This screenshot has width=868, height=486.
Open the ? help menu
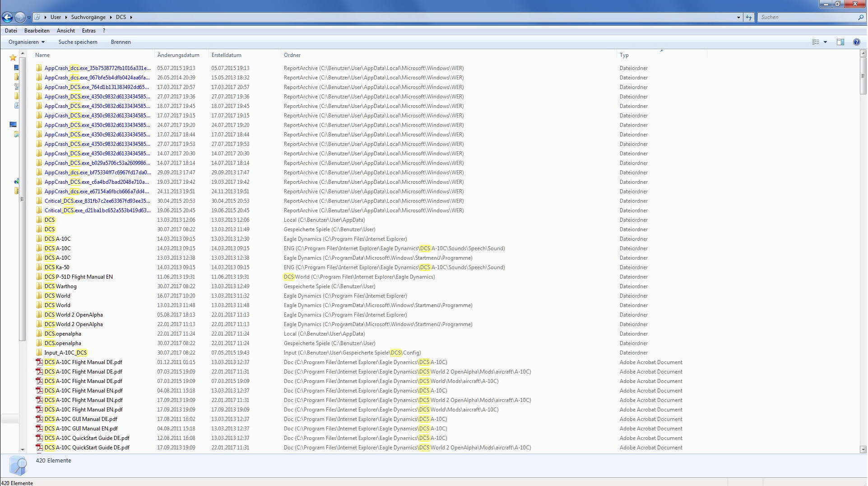point(104,31)
